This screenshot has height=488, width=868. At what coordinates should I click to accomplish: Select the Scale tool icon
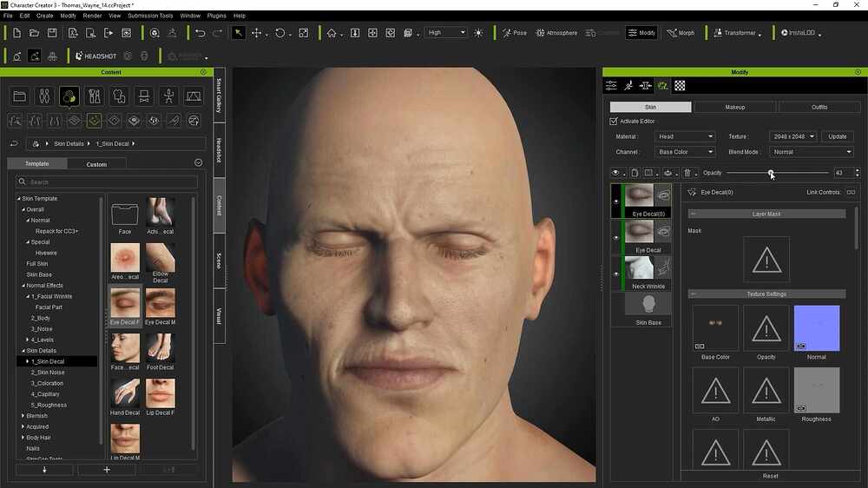click(x=303, y=33)
